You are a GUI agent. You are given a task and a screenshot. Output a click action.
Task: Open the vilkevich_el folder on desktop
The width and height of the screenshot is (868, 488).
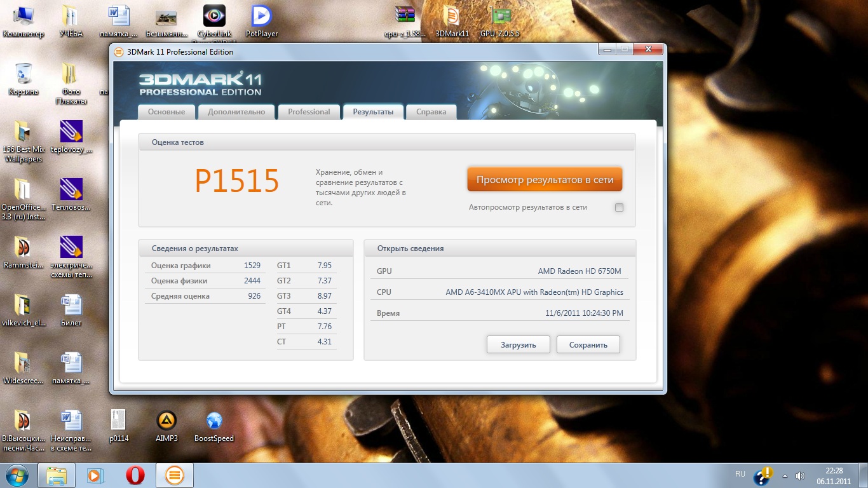click(24, 310)
